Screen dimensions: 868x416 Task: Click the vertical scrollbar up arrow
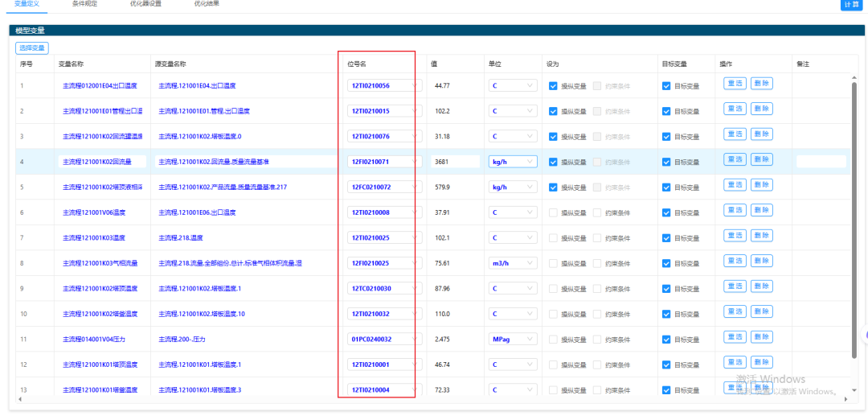click(x=854, y=77)
